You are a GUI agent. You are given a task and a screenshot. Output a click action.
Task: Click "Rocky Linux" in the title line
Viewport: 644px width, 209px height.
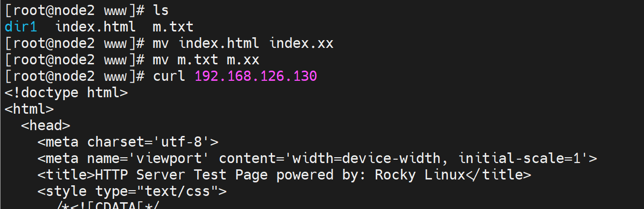point(419,175)
